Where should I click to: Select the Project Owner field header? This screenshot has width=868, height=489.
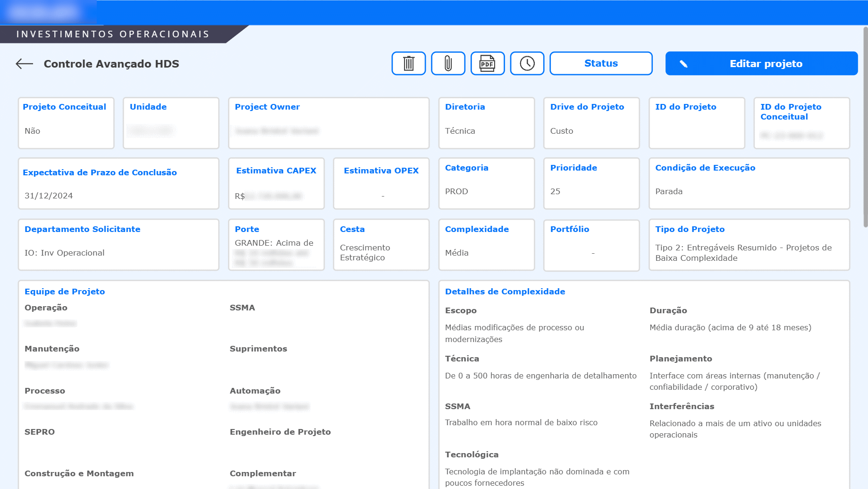click(267, 107)
